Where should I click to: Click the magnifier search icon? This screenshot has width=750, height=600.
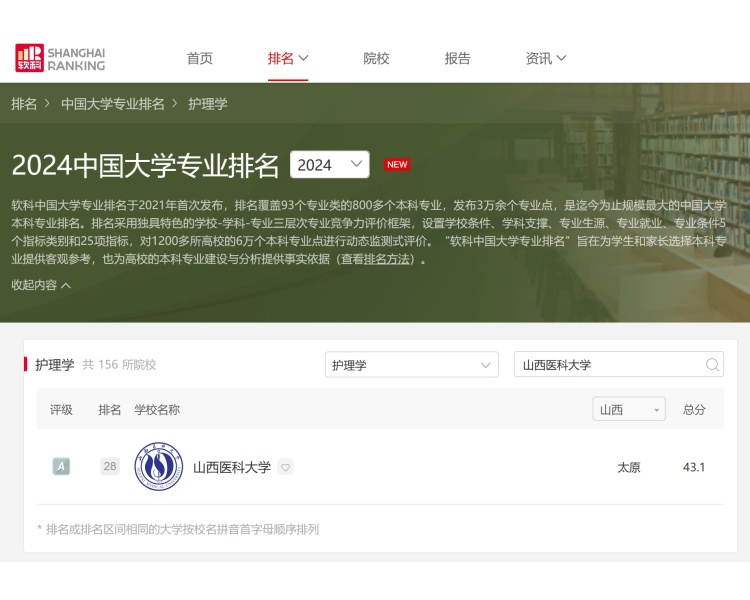tap(712, 365)
